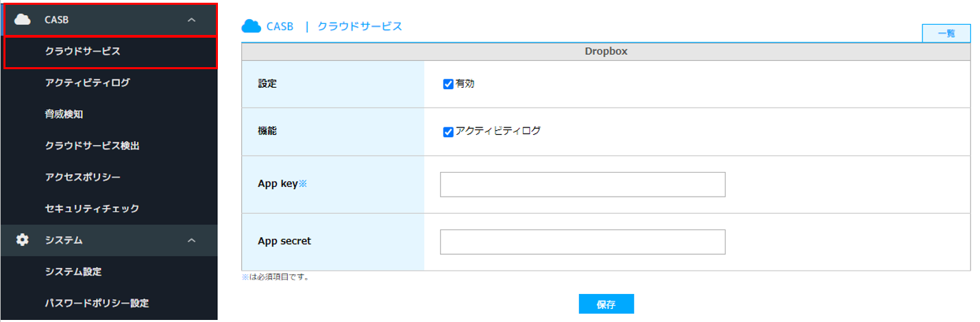
Task: Save settings with the 保存 button
Action: click(606, 304)
